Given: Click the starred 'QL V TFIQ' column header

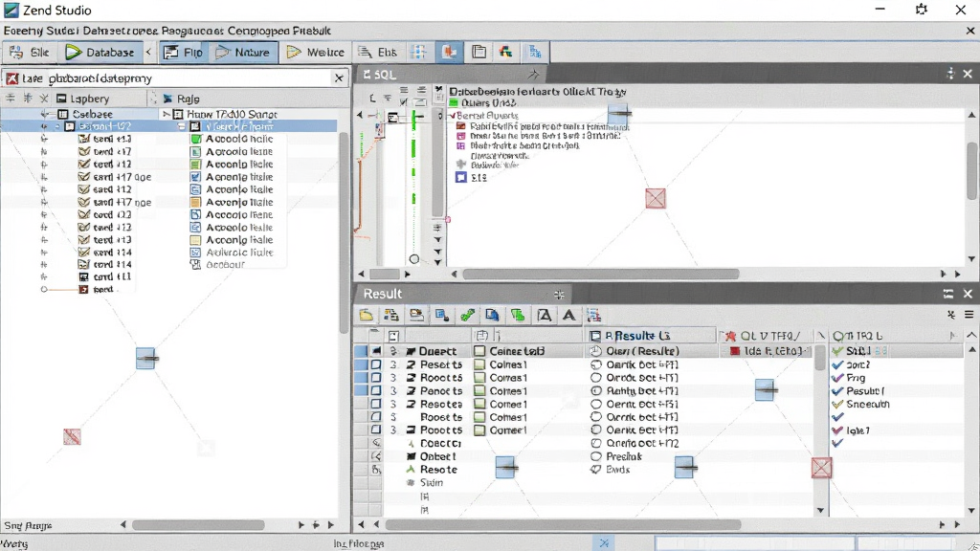Looking at the screenshot, I should pos(768,336).
